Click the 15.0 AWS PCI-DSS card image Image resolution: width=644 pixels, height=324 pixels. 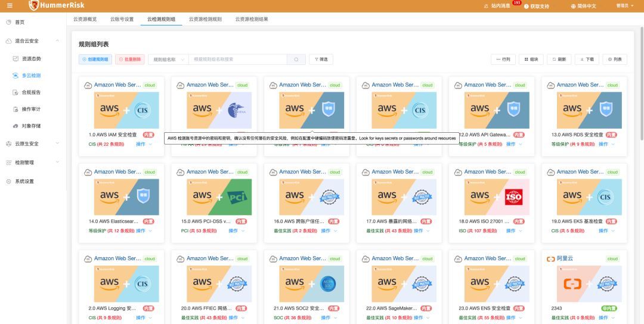coord(219,197)
